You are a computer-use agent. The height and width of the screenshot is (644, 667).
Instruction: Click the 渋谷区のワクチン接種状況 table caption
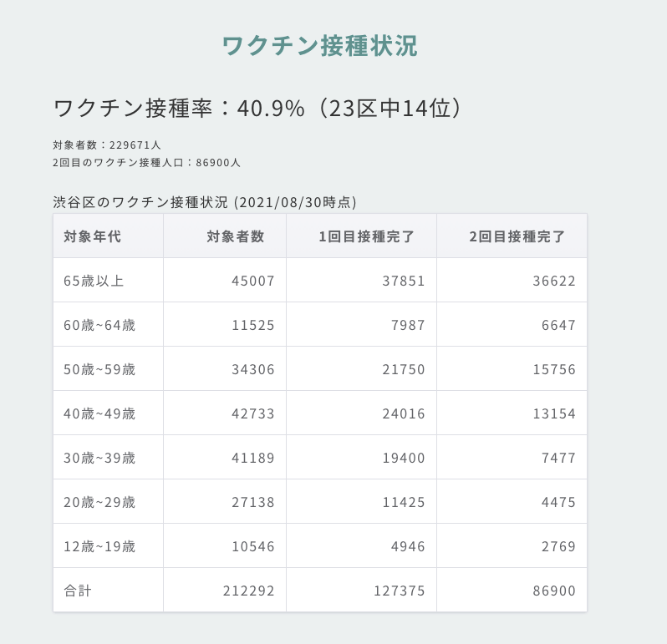pyautogui.click(x=205, y=202)
